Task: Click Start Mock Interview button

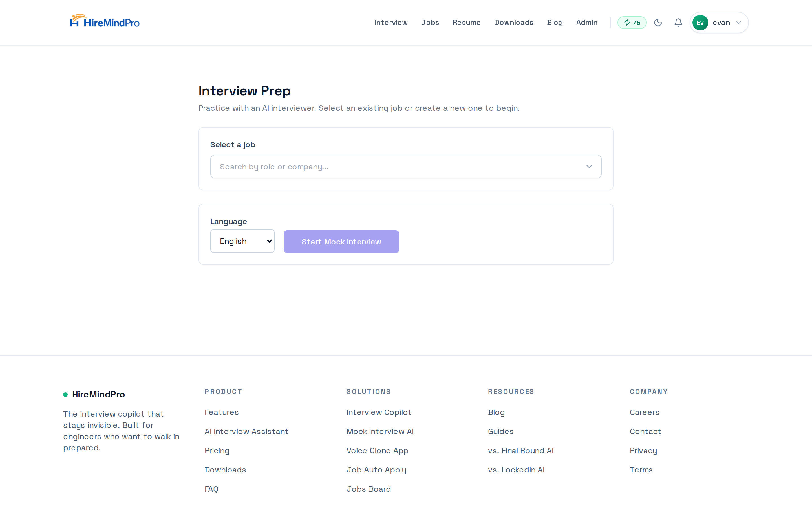Action: point(341,242)
